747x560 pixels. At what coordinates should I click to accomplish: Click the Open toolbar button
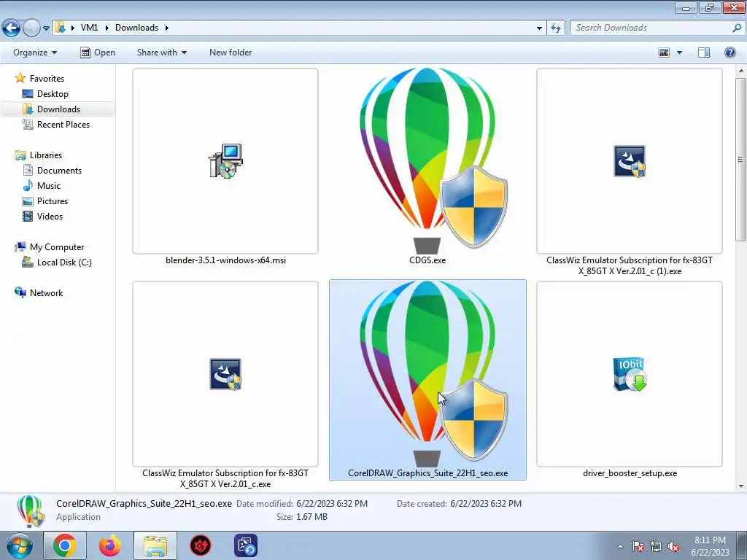tap(98, 52)
